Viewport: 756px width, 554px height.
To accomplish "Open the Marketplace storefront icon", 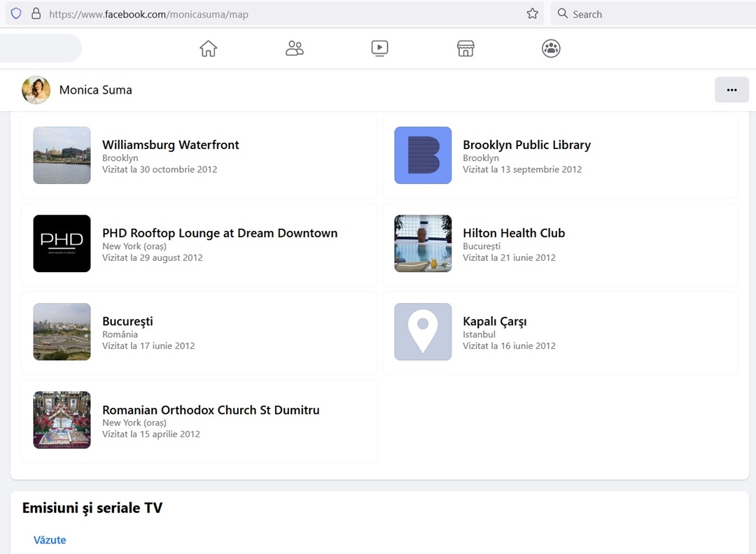I will pyautogui.click(x=465, y=48).
